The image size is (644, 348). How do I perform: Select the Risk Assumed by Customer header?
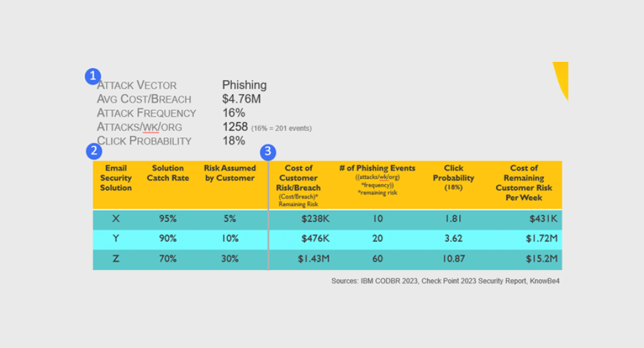click(x=230, y=173)
